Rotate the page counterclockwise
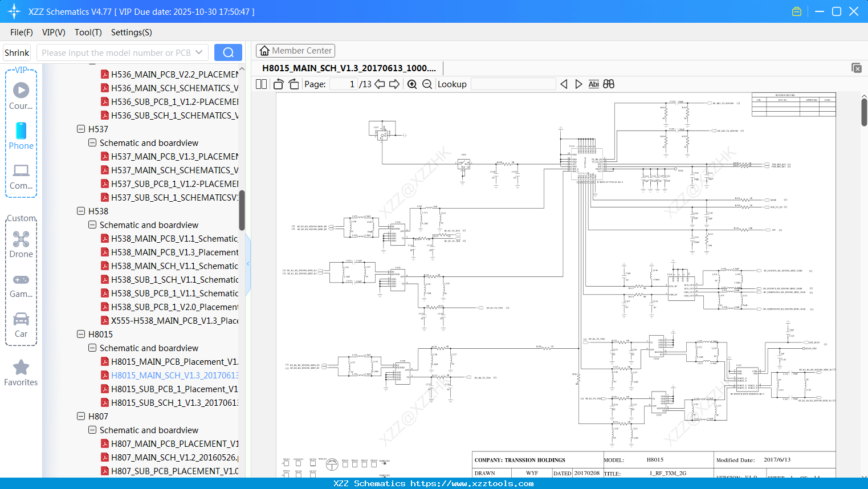 tap(279, 84)
